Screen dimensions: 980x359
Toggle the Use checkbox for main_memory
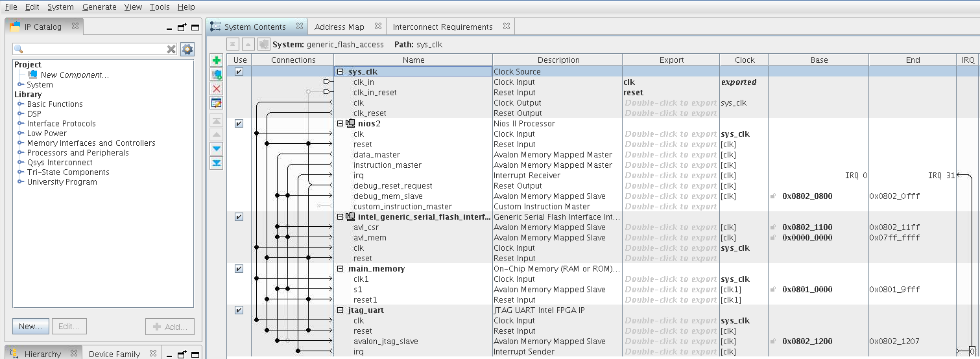(x=239, y=269)
